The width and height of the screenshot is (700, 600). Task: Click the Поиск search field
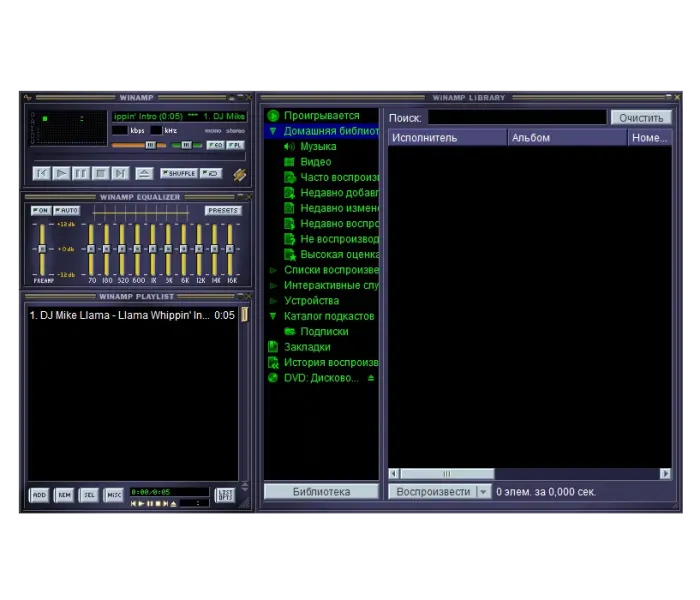point(517,118)
